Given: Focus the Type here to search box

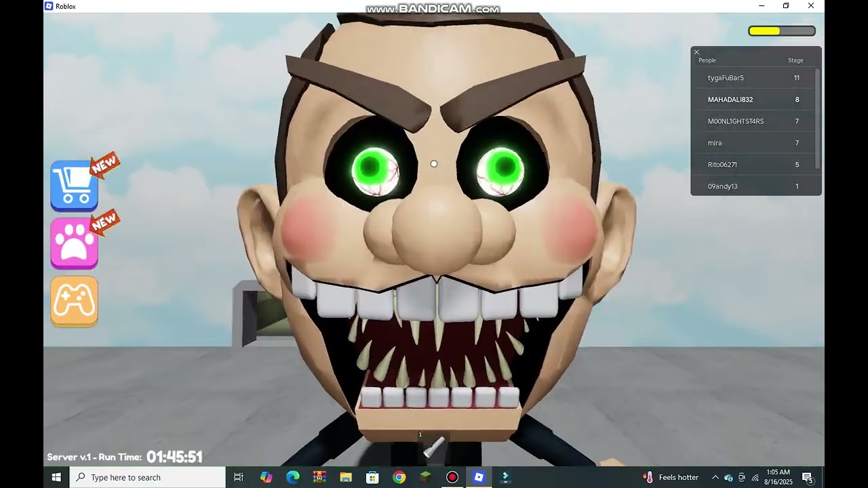Looking at the screenshot, I should (x=147, y=477).
